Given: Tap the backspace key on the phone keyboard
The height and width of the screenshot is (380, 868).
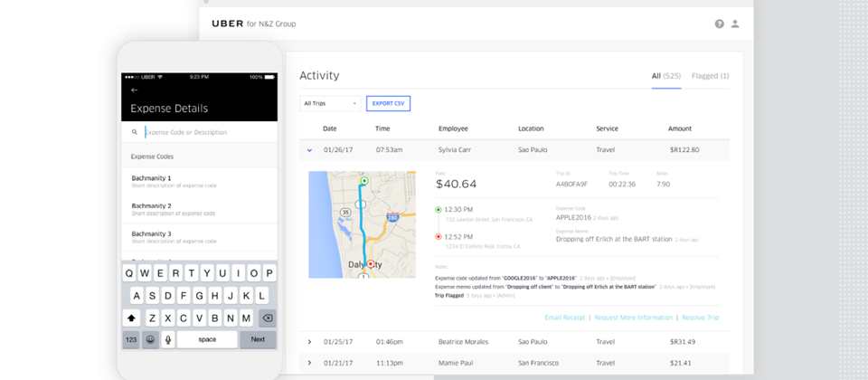Looking at the screenshot, I should click(x=267, y=318).
